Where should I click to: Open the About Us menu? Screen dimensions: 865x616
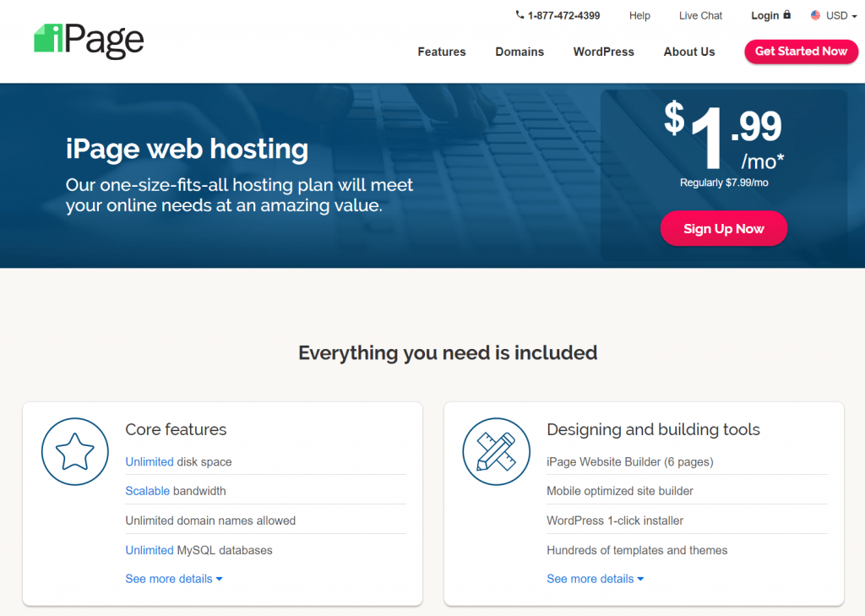coord(689,52)
